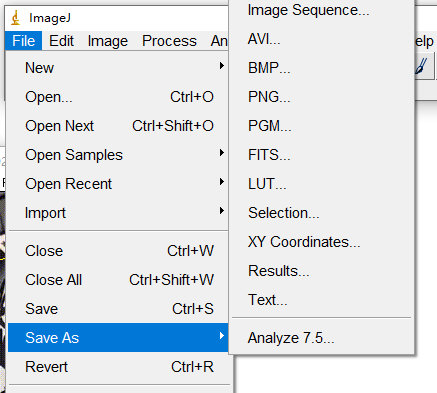This screenshot has height=393, width=437.
Task: Open the partly hidden Analyze menu
Action: pyautogui.click(x=219, y=41)
